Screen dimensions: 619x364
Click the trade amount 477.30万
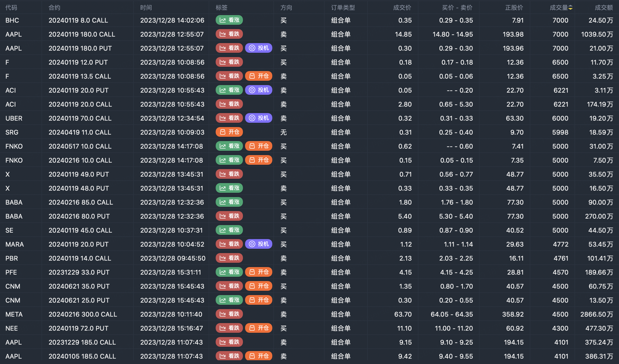tap(599, 328)
